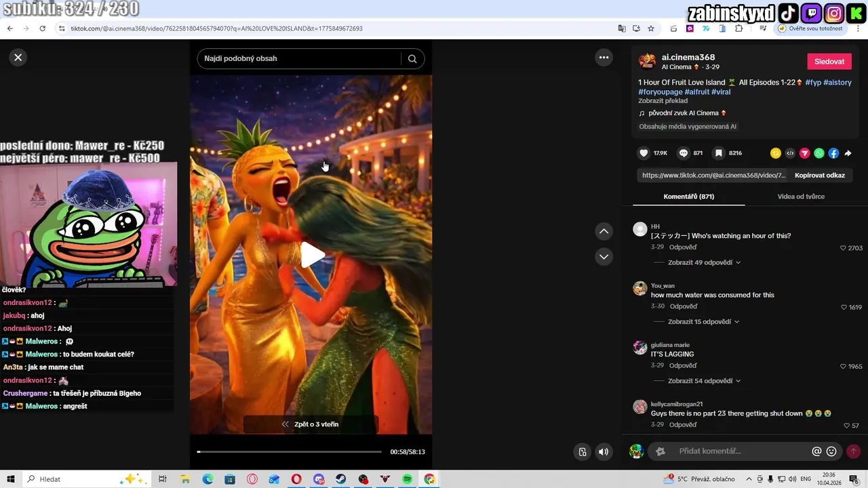Like HH's comment with 2703 likes
868x488 pixels.
point(844,248)
